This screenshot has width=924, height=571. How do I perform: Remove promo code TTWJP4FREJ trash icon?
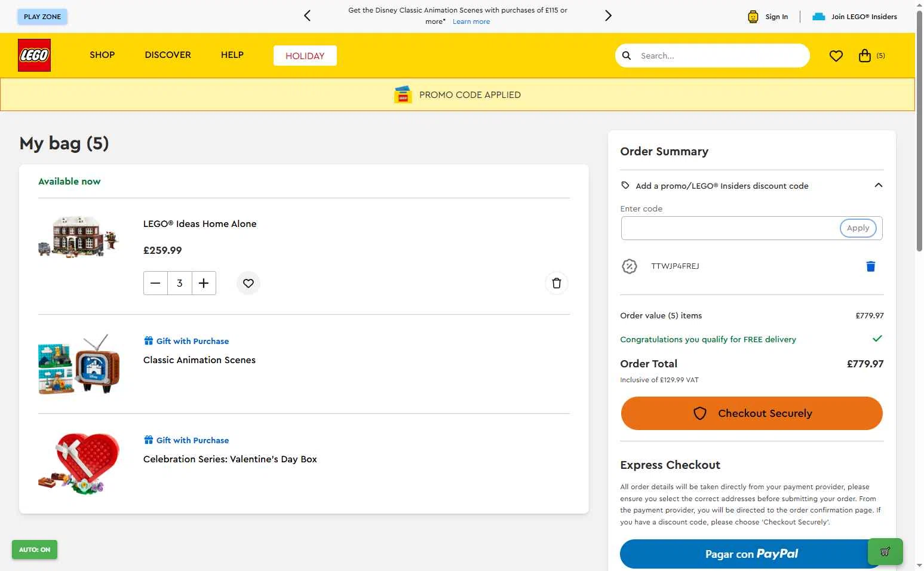pyautogui.click(x=871, y=266)
